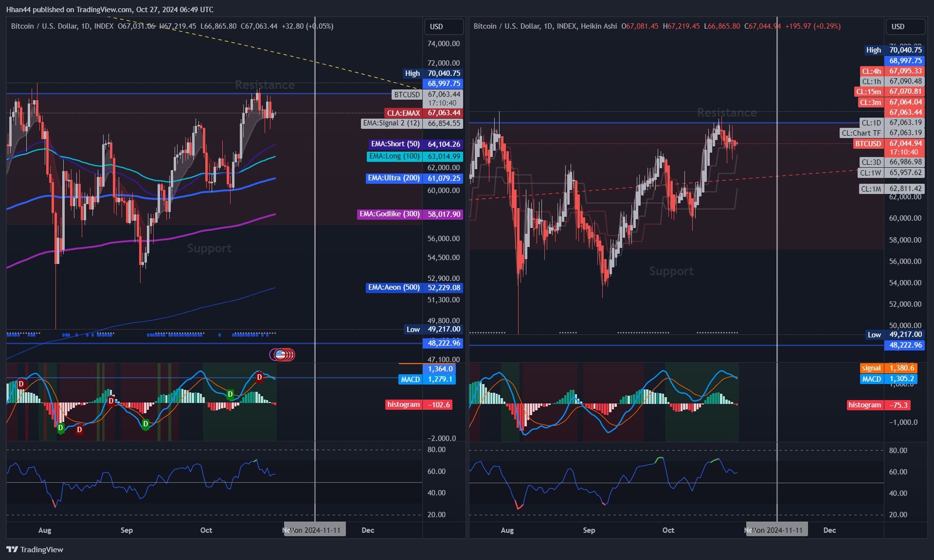Image resolution: width=934 pixels, height=560 pixels.
Task: Click the EMA:Signal 2 (12) label
Action: point(412,123)
